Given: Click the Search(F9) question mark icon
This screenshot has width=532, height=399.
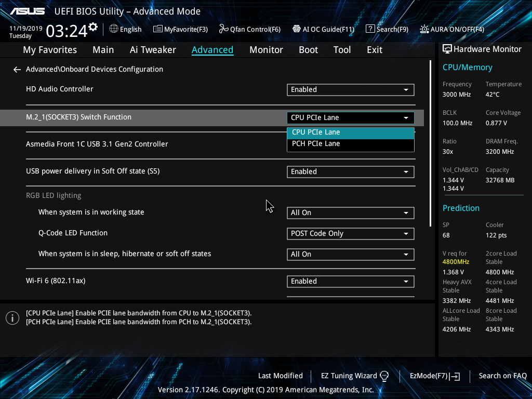Looking at the screenshot, I should coord(370,29).
